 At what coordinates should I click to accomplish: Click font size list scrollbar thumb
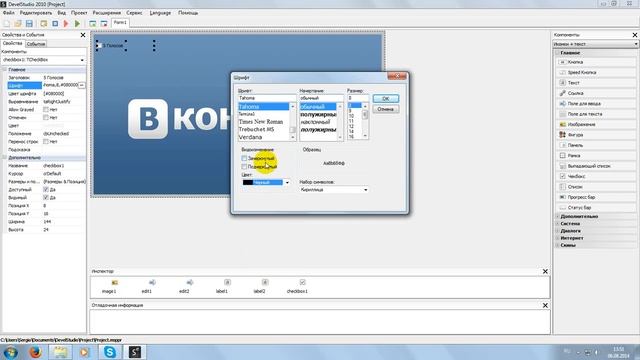[x=365, y=116]
